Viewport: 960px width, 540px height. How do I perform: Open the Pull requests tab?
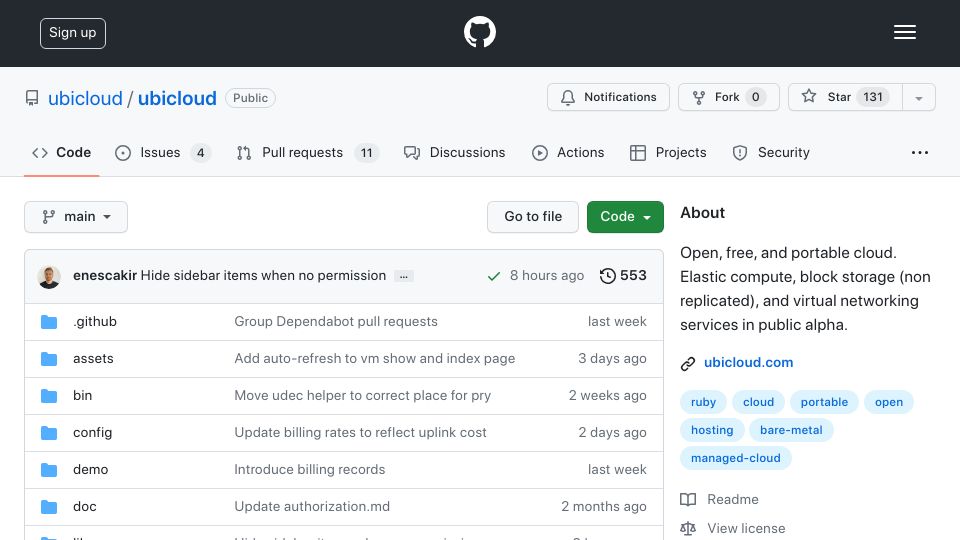[308, 152]
